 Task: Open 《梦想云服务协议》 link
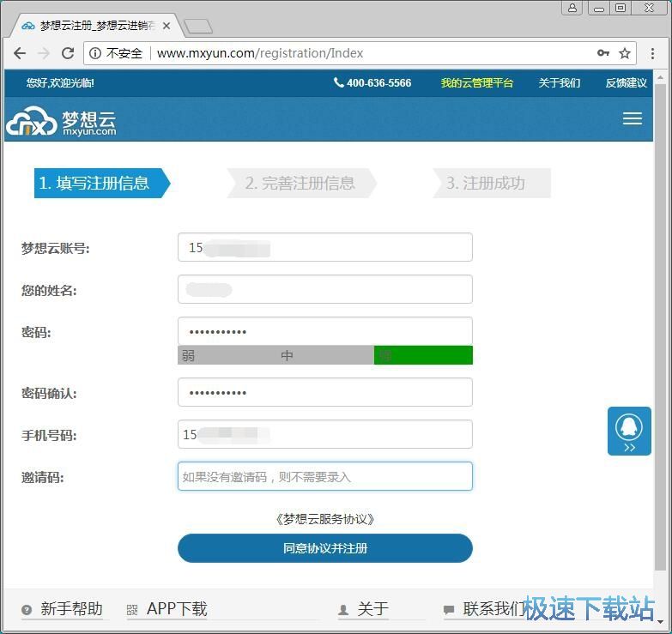[325, 519]
